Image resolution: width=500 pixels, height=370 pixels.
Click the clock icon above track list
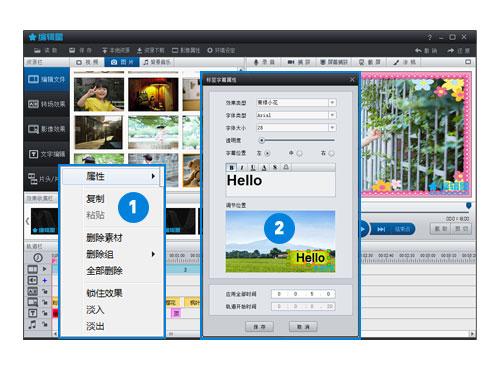click(x=38, y=257)
